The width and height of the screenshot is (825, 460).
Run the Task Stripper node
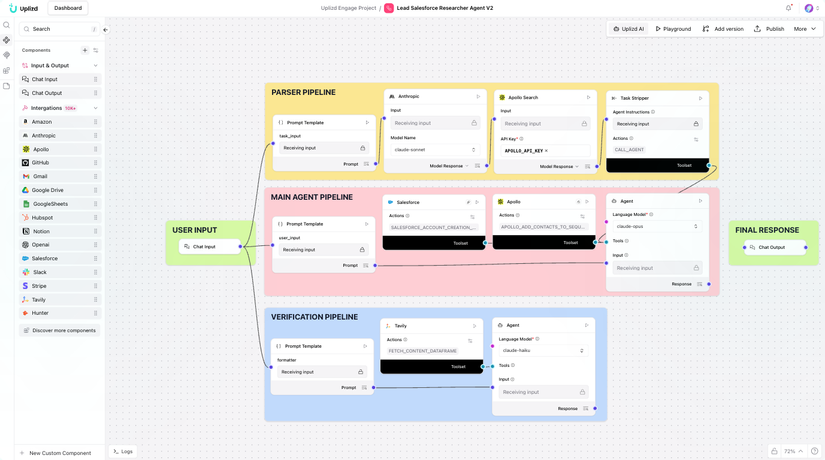pos(700,98)
